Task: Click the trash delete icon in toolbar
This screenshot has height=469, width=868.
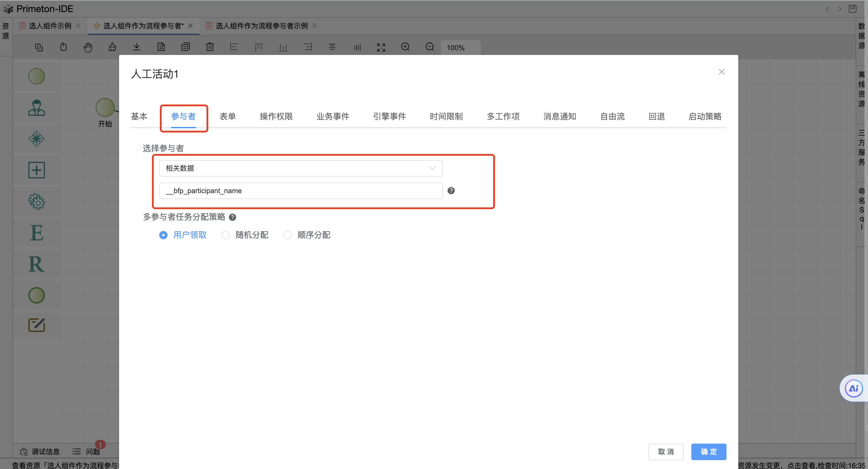Action: pyautogui.click(x=210, y=47)
